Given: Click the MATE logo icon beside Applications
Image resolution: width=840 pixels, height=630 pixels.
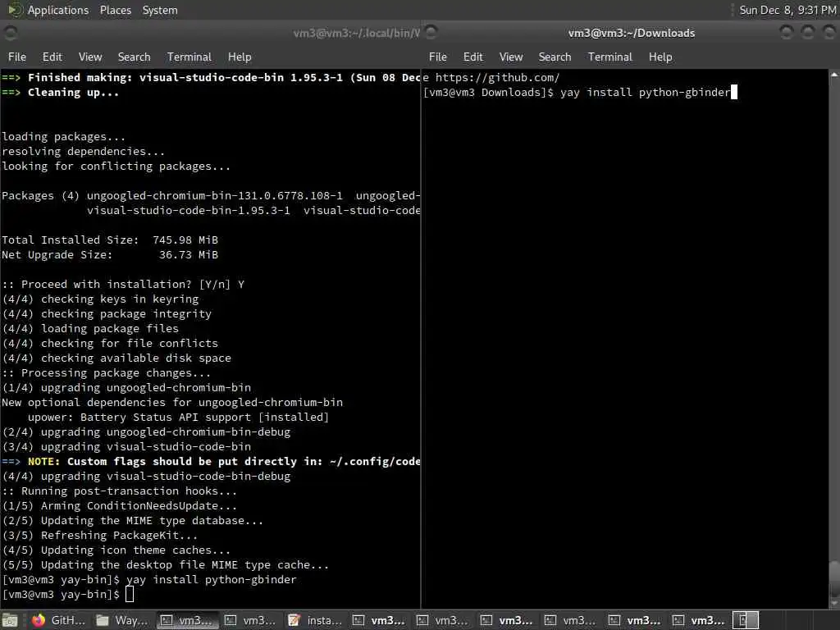Looking at the screenshot, I should pos(15,10).
